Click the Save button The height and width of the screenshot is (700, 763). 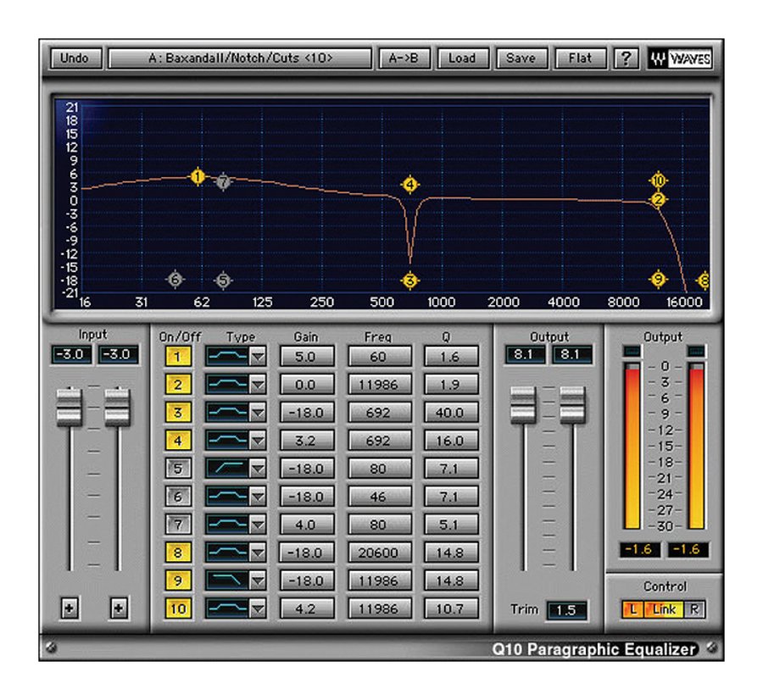521,58
